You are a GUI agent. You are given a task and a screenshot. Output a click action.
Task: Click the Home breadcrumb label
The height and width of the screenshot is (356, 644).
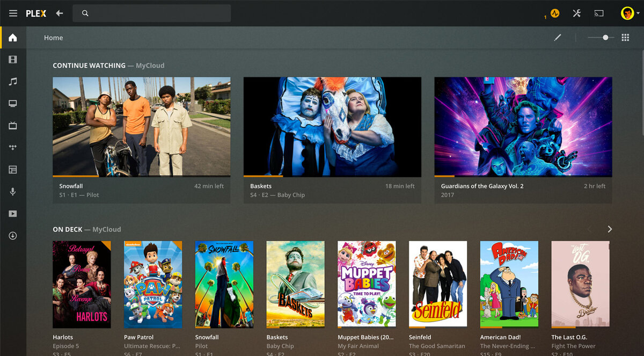click(x=54, y=38)
